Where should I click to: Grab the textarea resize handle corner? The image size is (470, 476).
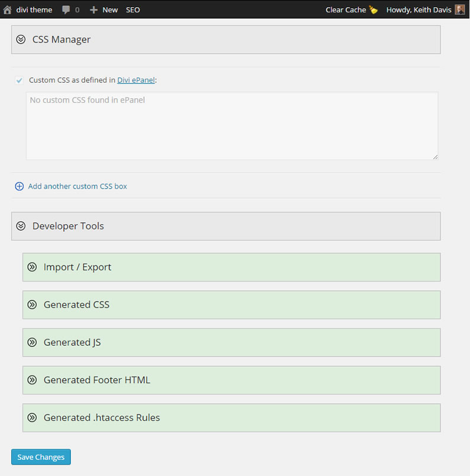tap(435, 157)
